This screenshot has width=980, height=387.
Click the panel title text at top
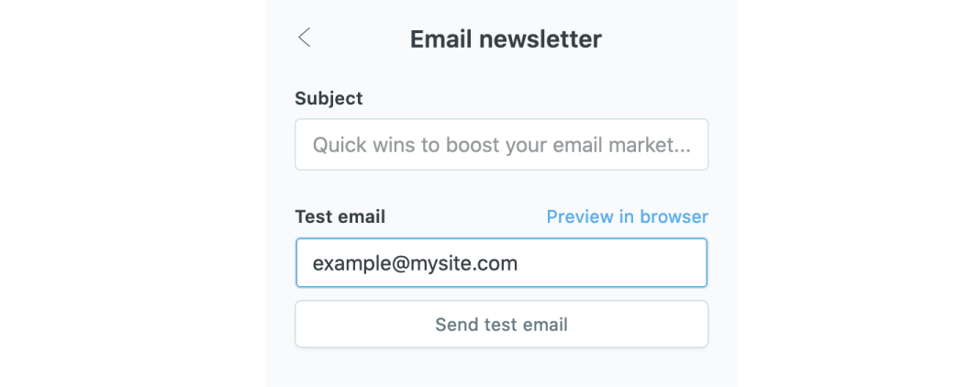506,39
